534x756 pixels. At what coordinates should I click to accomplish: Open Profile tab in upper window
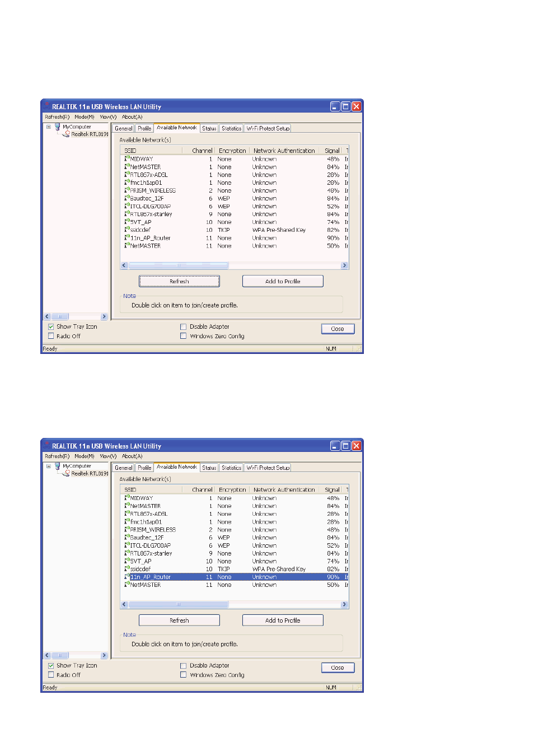[145, 128]
